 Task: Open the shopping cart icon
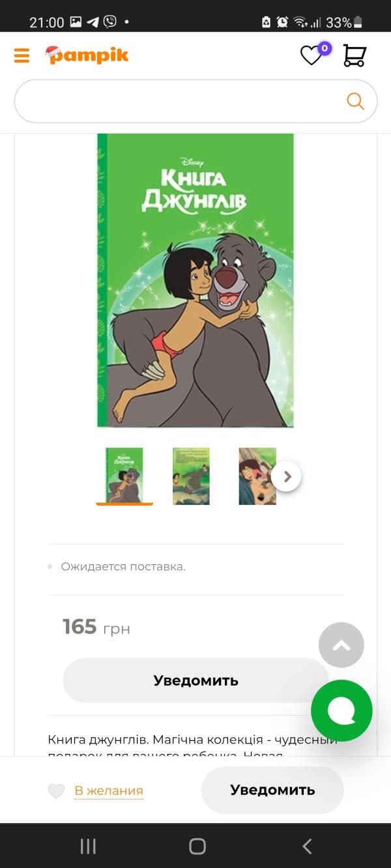[x=355, y=55]
